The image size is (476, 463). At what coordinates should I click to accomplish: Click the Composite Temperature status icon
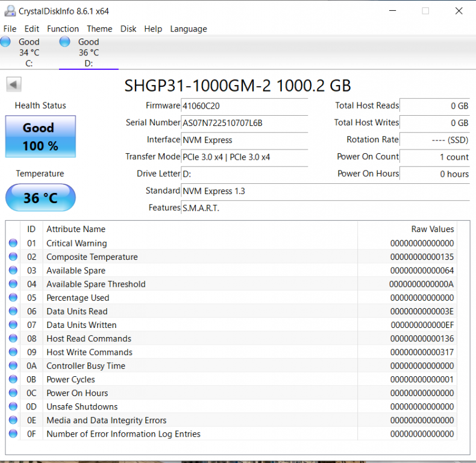click(x=13, y=257)
